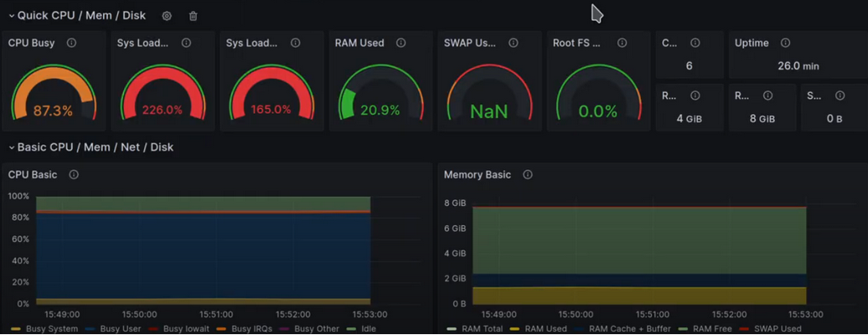
Task: Click the green RAM Free area in Memory chart
Action: [x=639, y=240]
